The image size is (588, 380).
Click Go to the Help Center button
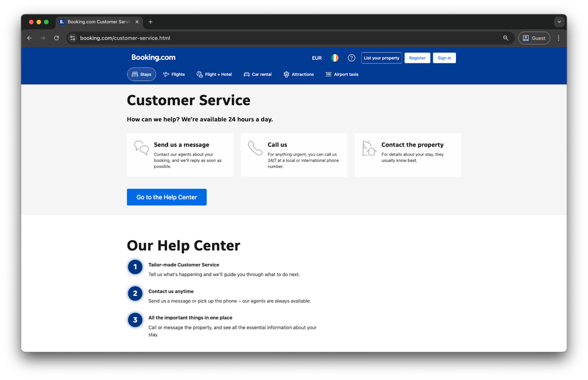point(167,197)
